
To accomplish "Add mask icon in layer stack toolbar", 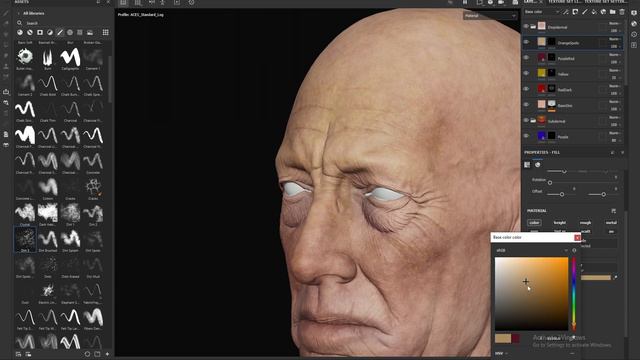I will pos(575,12).
